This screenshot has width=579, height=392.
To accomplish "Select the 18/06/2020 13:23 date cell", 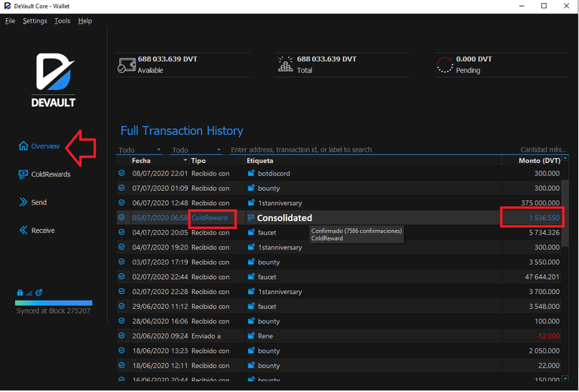I will pos(160,351).
